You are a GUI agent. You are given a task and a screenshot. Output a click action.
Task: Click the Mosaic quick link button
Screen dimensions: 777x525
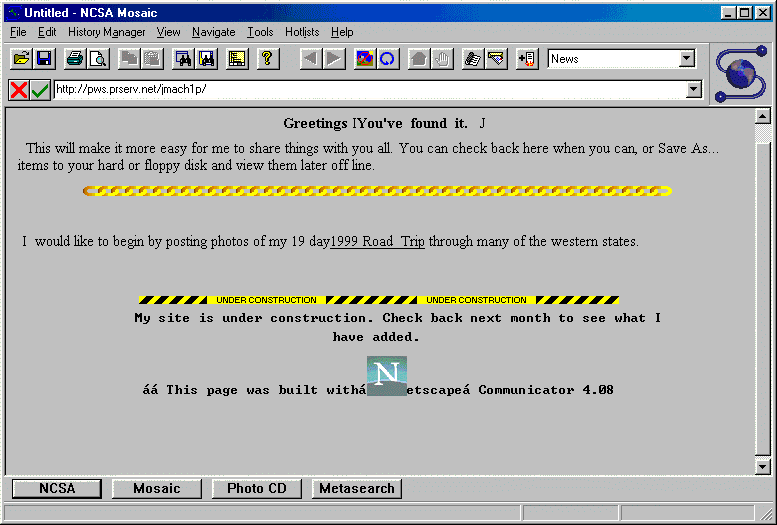(x=157, y=488)
